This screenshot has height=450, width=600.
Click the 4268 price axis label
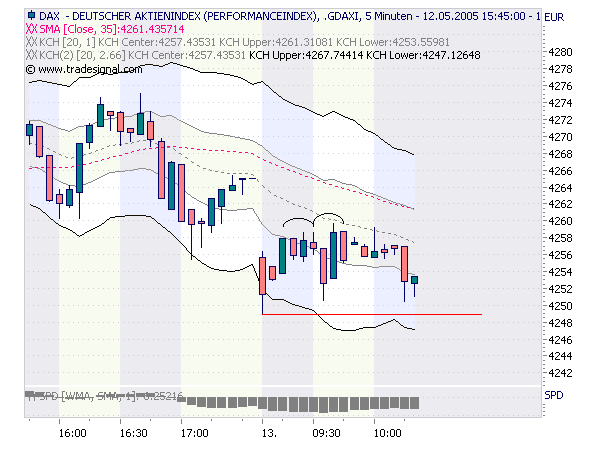click(560, 154)
